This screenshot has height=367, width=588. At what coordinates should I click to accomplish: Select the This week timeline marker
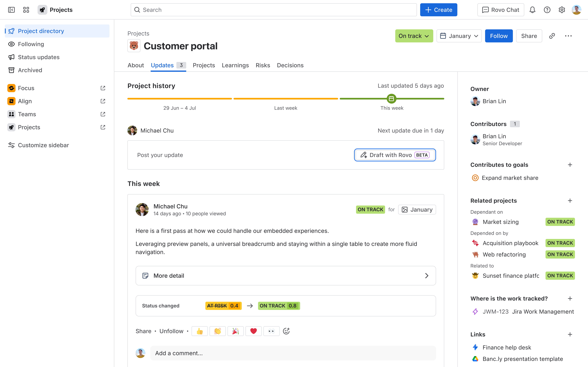(x=391, y=99)
